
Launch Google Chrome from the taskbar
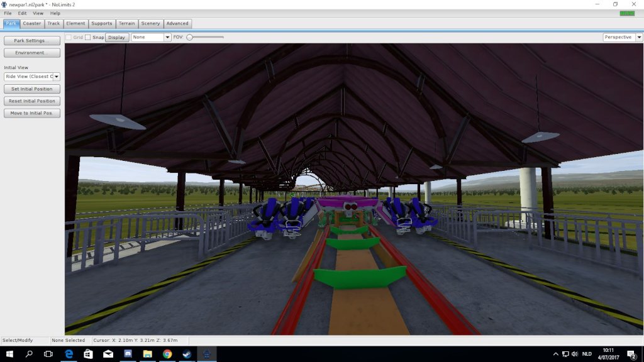(x=167, y=354)
